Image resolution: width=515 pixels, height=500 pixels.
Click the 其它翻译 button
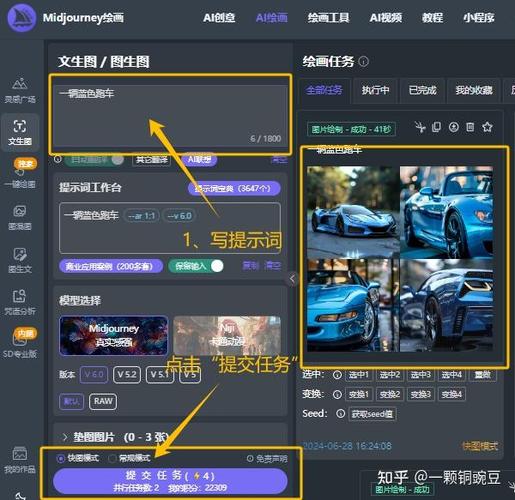tap(152, 160)
